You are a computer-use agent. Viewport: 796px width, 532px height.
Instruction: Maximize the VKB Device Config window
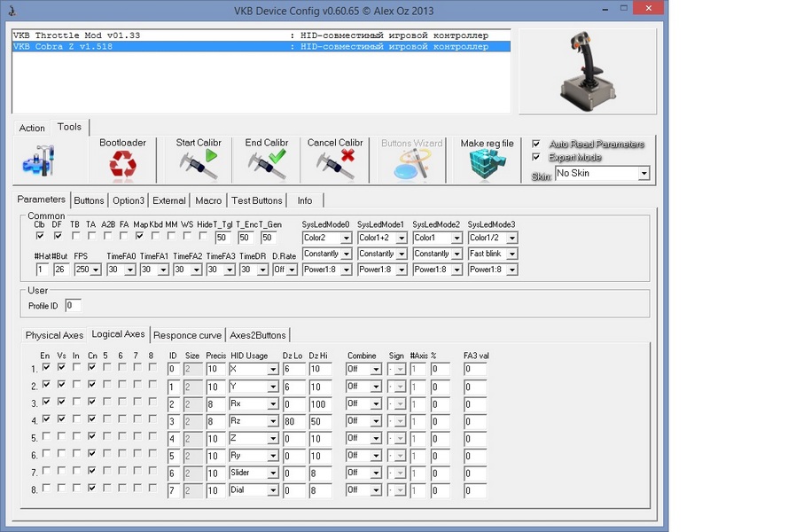[x=624, y=9]
